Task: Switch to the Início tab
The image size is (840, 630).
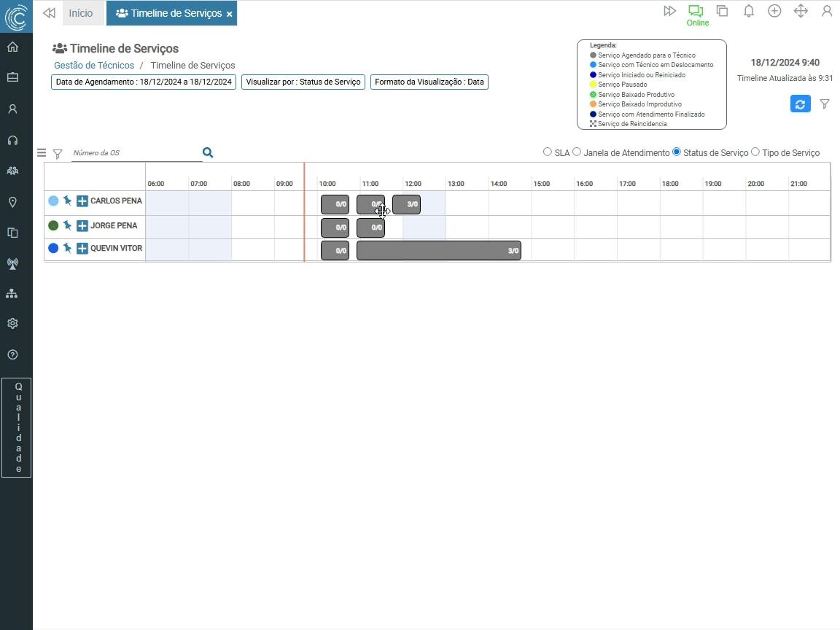Action: pyautogui.click(x=81, y=13)
